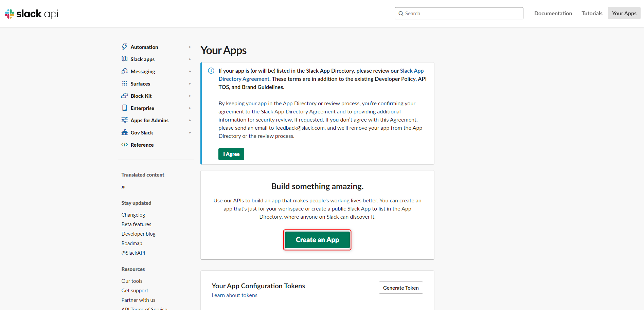Screen dimensions: 644x310
Task: Open the Documentation nav item
Action: point(553,13)
